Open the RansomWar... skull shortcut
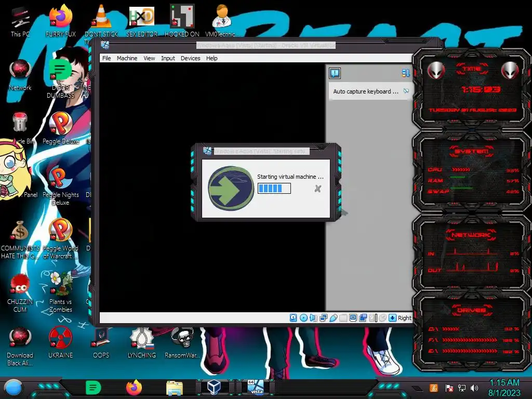Viewport: 532px width, 399px height. point(182,343)
